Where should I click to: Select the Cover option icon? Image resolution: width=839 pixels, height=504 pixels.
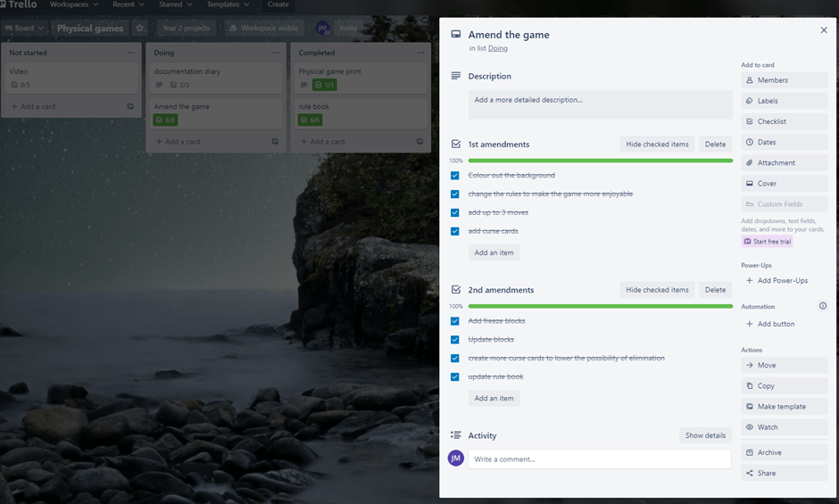tap(750, 184)
